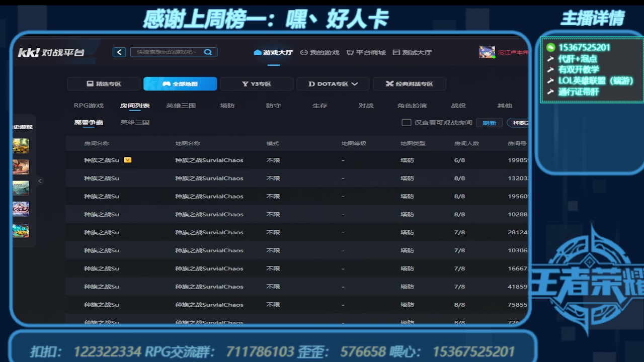Open 我的游戏 (My Games) section
Viewport: 644px width, 362px height.
[319, 52]
